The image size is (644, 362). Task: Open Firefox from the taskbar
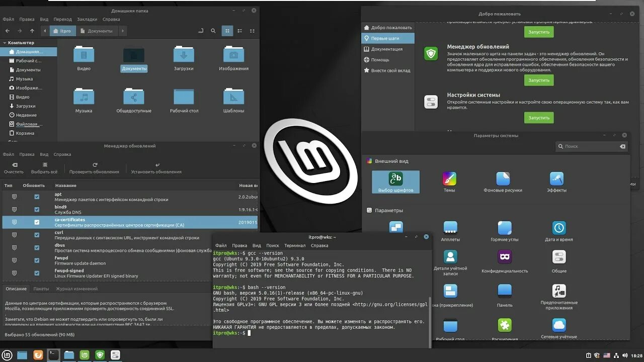(38, 355)
